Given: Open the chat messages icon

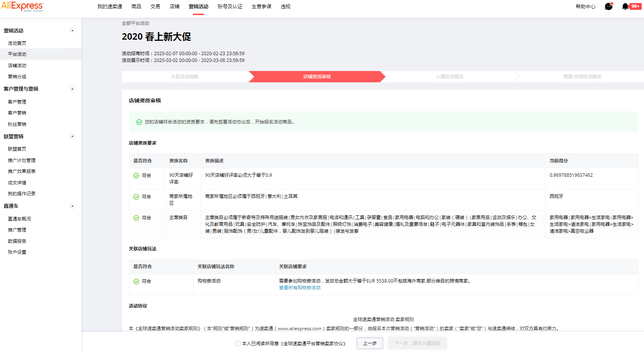Looking at the screenshot, I should click(x=609, y=6).
